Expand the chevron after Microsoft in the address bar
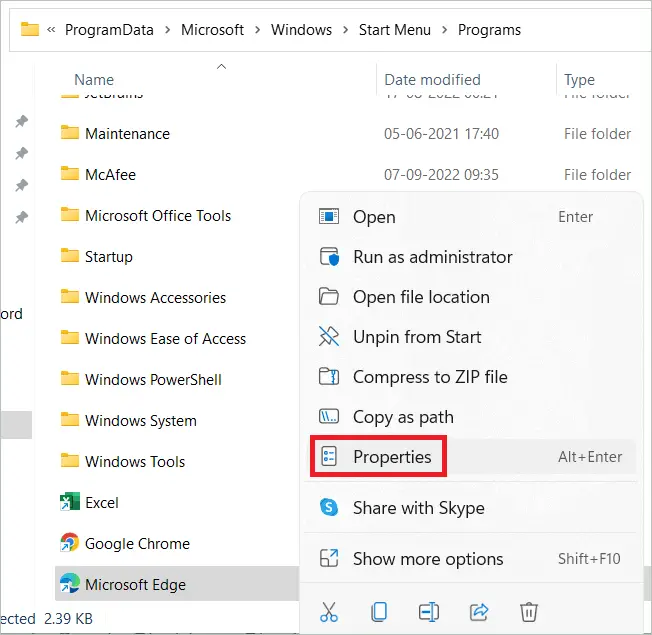Viewport: 652px width, 635px height. point(258,30)
